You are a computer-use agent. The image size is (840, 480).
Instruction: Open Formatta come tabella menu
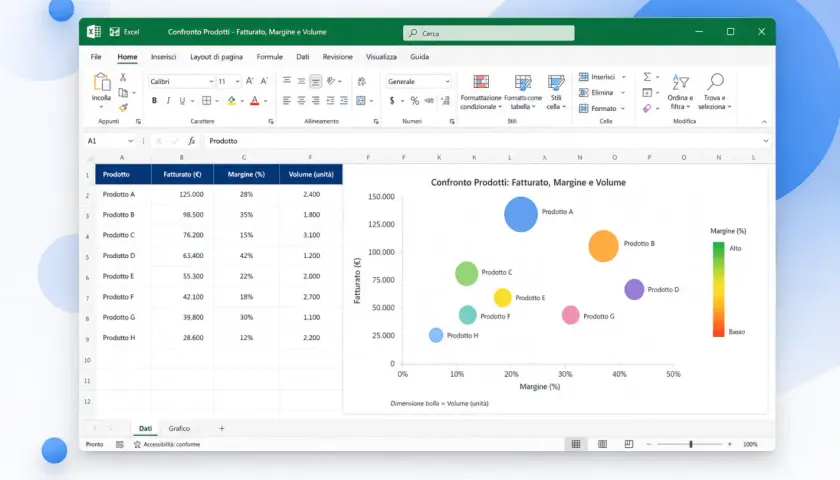(523, 92)
